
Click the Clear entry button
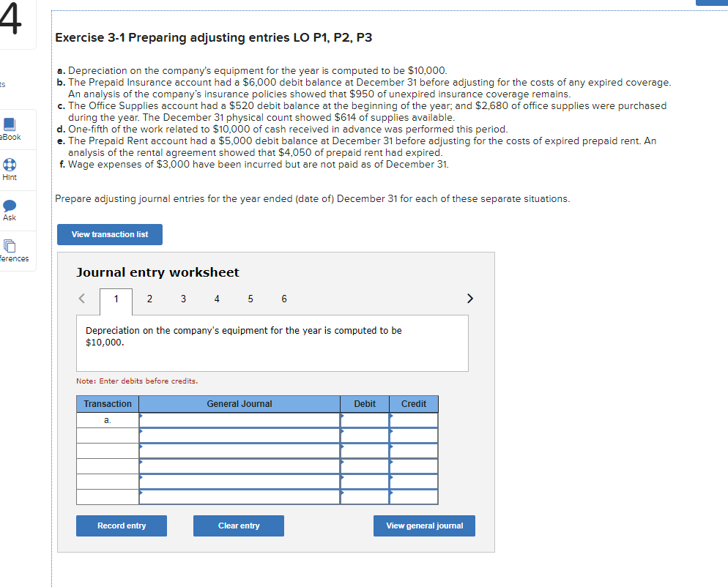[x=238, y=526]
